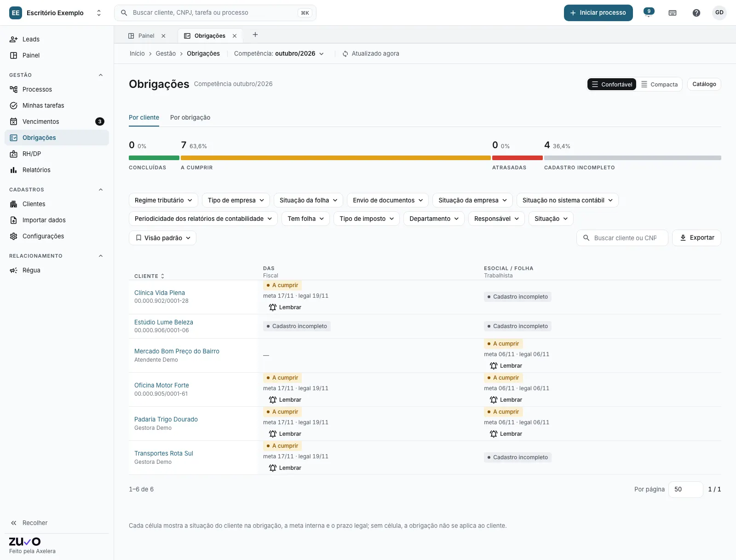Open client Oficina Motor Forte
This screenshot has height=560, width=736.
point(161,385)
